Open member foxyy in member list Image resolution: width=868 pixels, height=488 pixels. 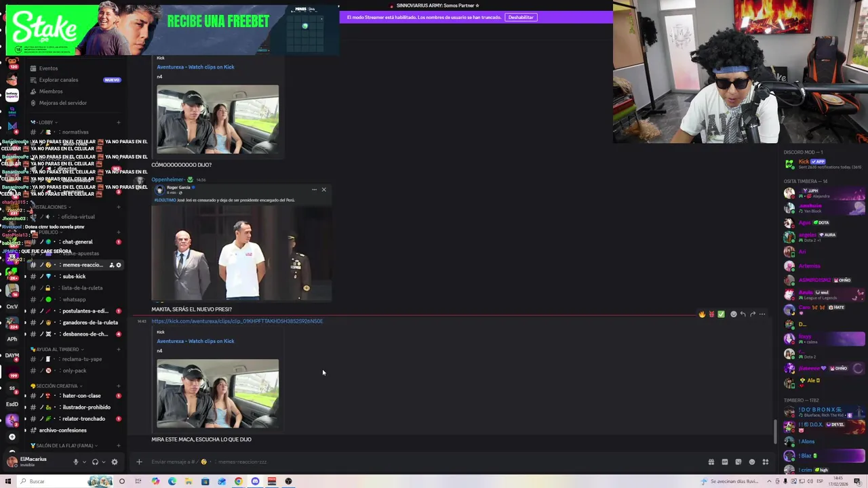(x=824, y=339)
